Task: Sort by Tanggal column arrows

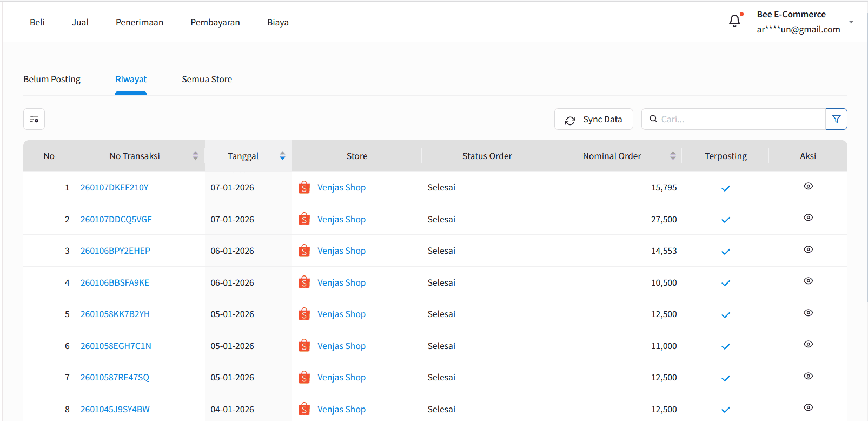Action: [x=282, y=156]
